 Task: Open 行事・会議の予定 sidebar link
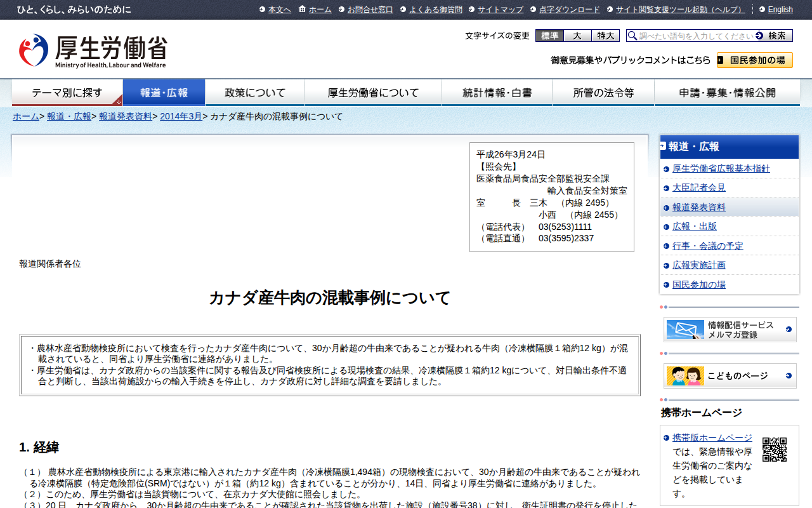708,246
